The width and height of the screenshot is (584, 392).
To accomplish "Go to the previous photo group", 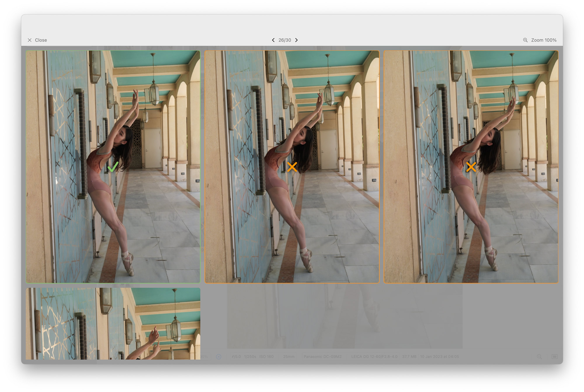I will coord(273,40).
